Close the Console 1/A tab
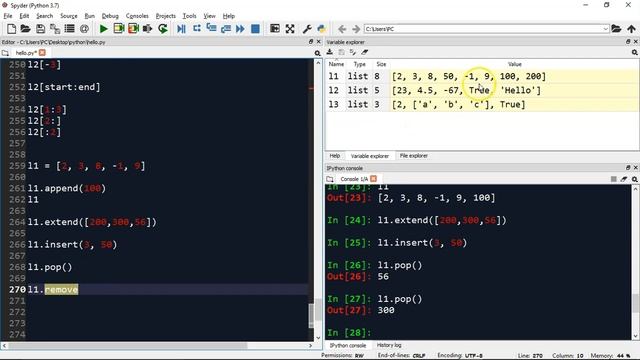This screenshot has height=360, width=640. click(373, 179)
